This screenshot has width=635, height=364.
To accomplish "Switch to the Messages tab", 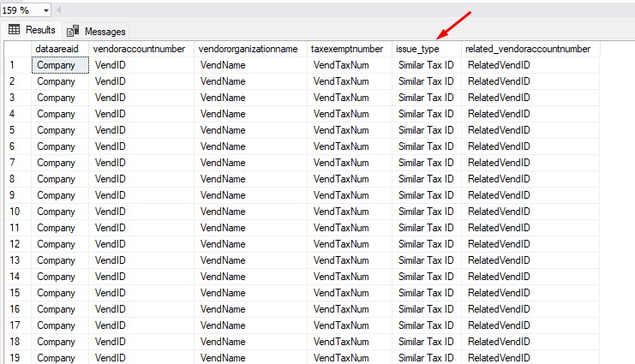I will 96,31.
